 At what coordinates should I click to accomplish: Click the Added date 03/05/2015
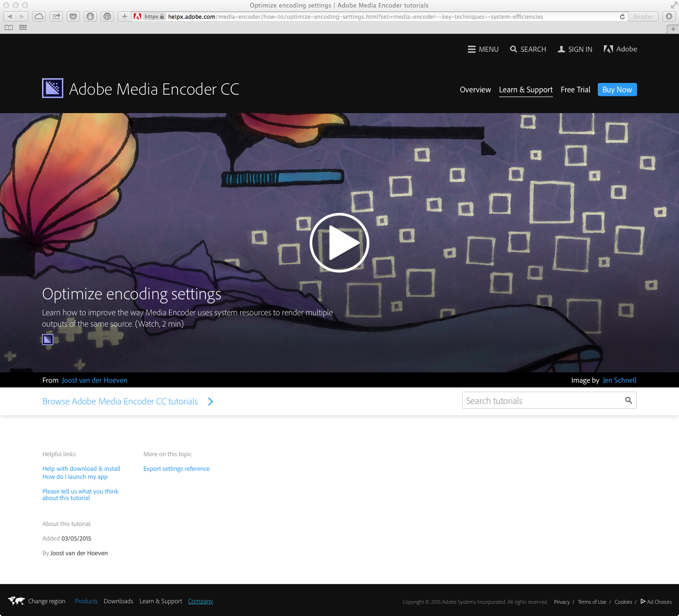coord(76,538)
